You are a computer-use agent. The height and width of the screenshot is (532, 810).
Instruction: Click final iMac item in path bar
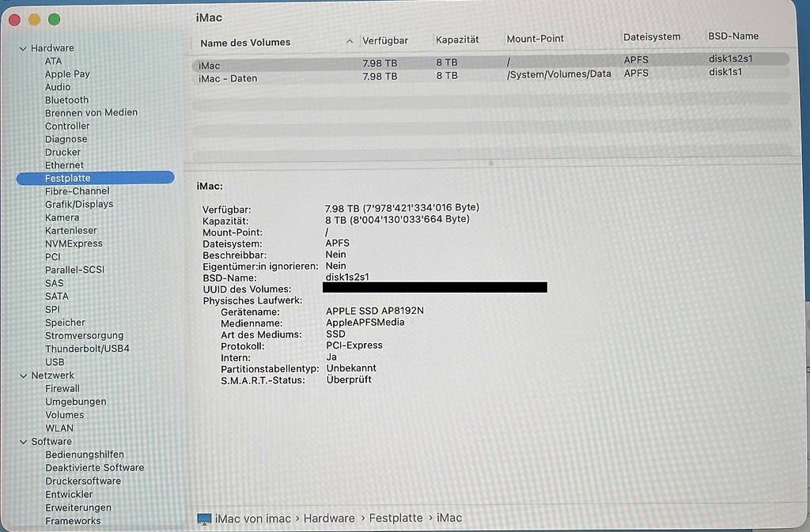449,517
